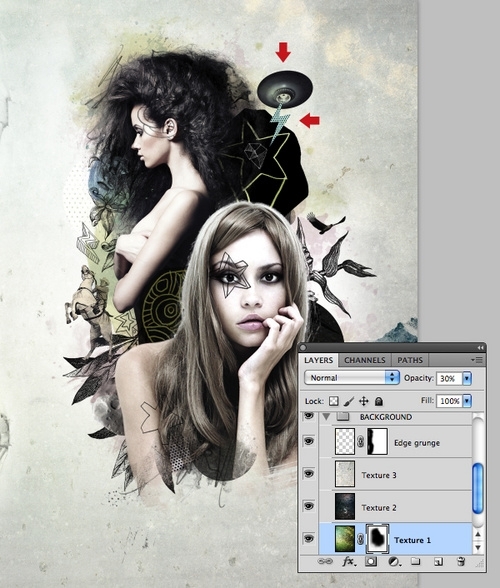Create a new layer
This screenshot has width=500, height=588.
[x=438, y=561]
